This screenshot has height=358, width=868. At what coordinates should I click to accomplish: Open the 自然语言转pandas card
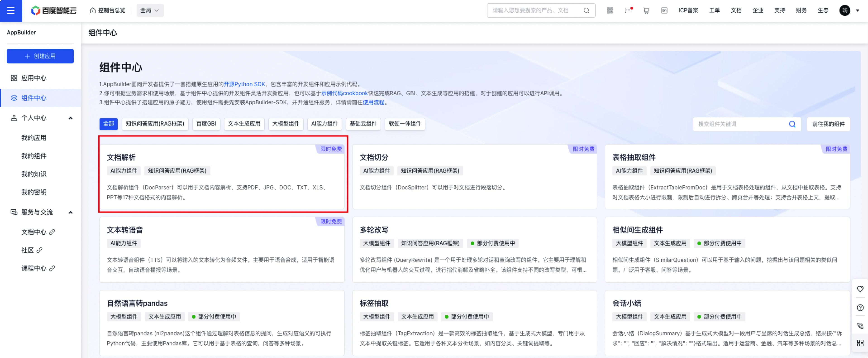point(222,323)
